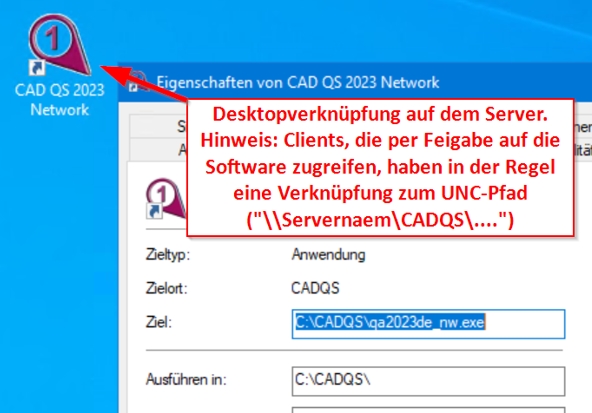Click the 'Anwendung' value next to Zieltyp
The width and height of the screenshot is (592, 413).
(328, 255)
